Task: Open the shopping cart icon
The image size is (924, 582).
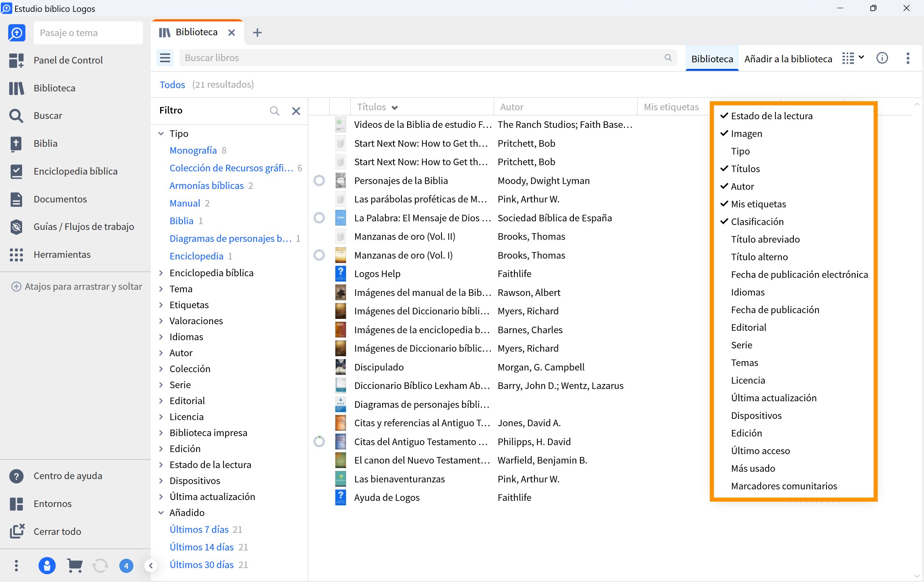Action: tap(75, 566)
